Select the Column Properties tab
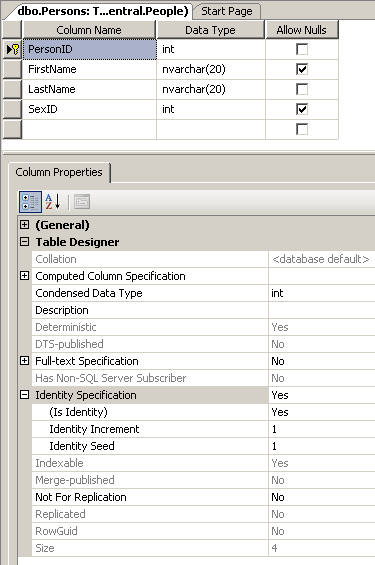Image resolution: width=375 pixels, height=565 pixels. coord(59,172)
